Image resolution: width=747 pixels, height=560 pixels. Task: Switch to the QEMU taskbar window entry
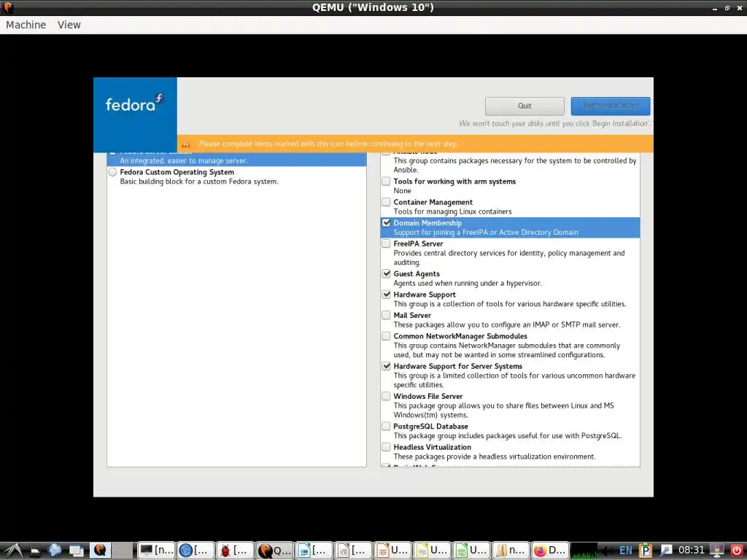point(275,551)
